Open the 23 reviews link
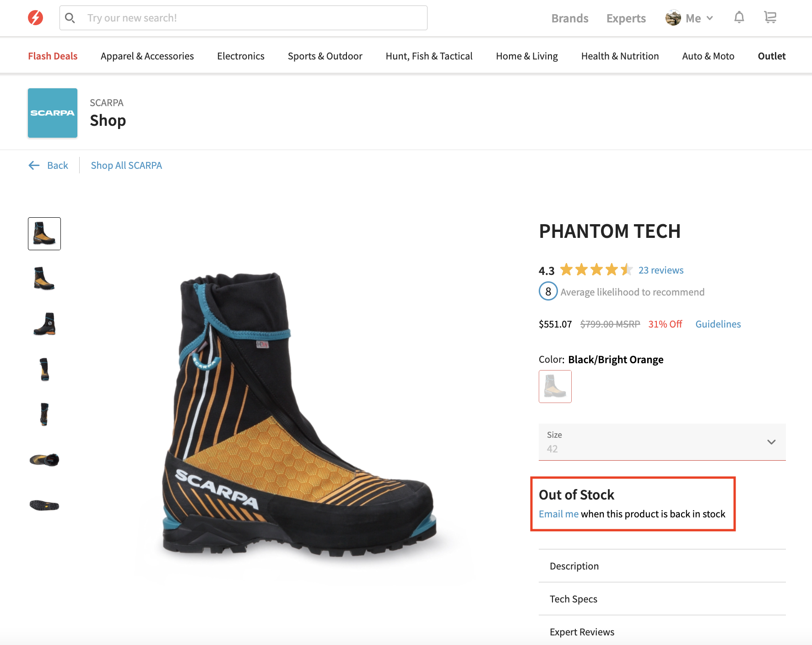 (660, 270)
